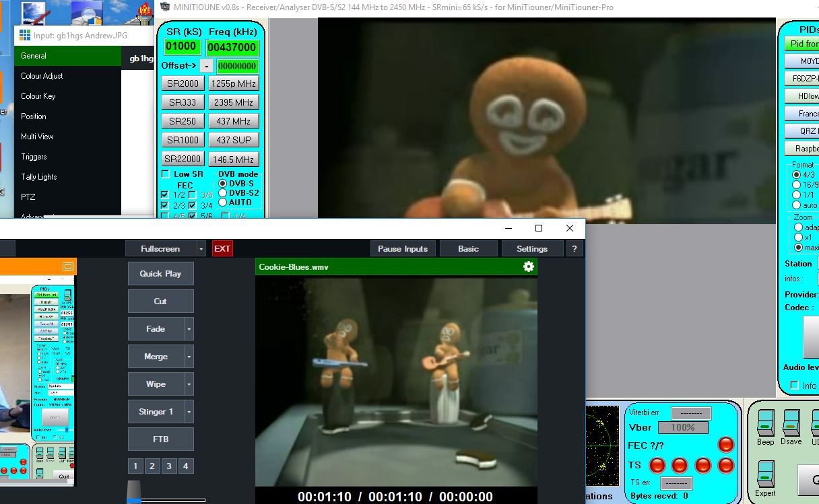Switch to the Position tab
This screenshot has width=819, height=504.
coord(67,116)
